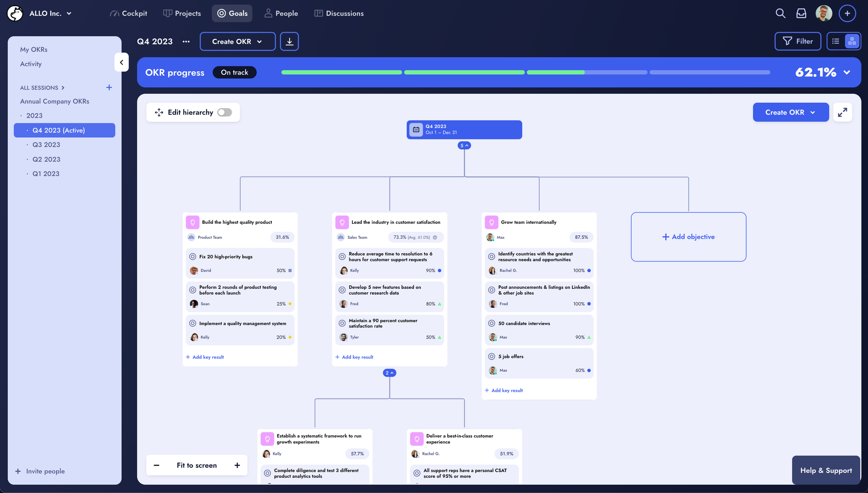Expand the 62.1% OKR progress chevron
This screenshot has width=868, height=493.
[847, 73]
